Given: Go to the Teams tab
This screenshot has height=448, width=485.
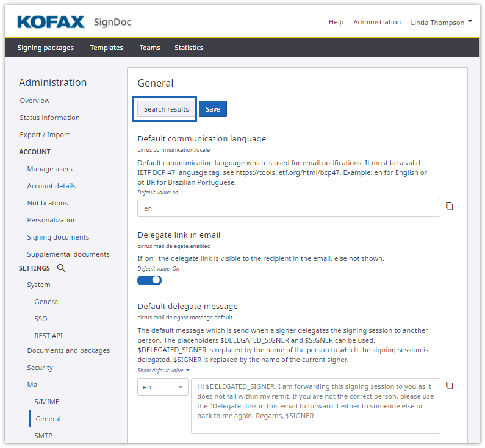Looking at the screenshot, I should 149,48.
